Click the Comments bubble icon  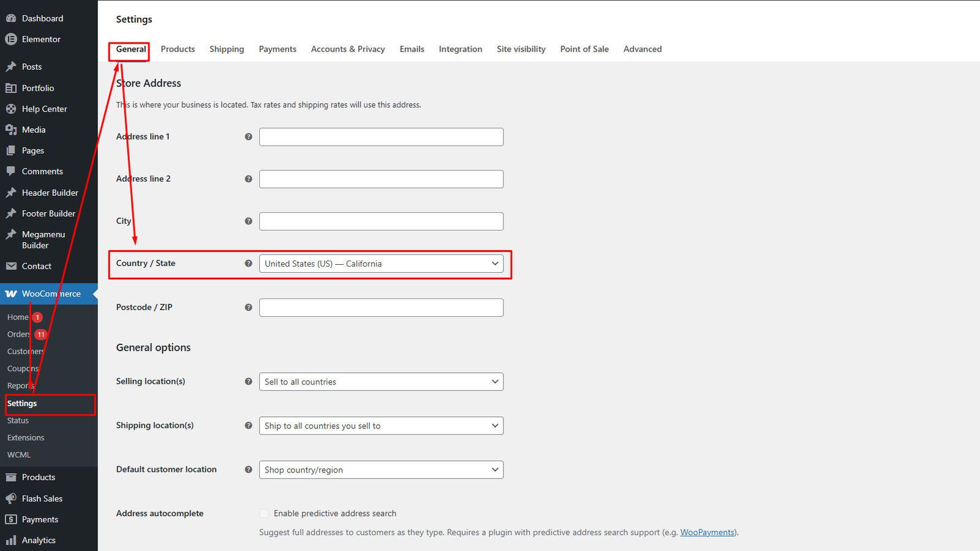[x=11, y=172]
